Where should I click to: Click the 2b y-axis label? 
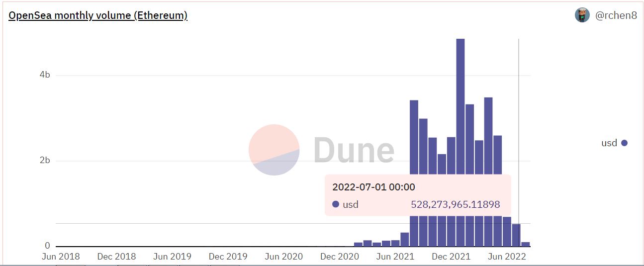click(45, 161)
